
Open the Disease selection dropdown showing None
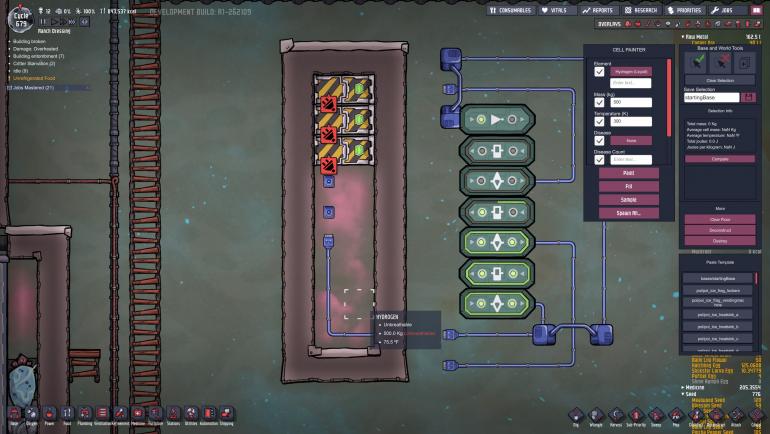point(631,140)
